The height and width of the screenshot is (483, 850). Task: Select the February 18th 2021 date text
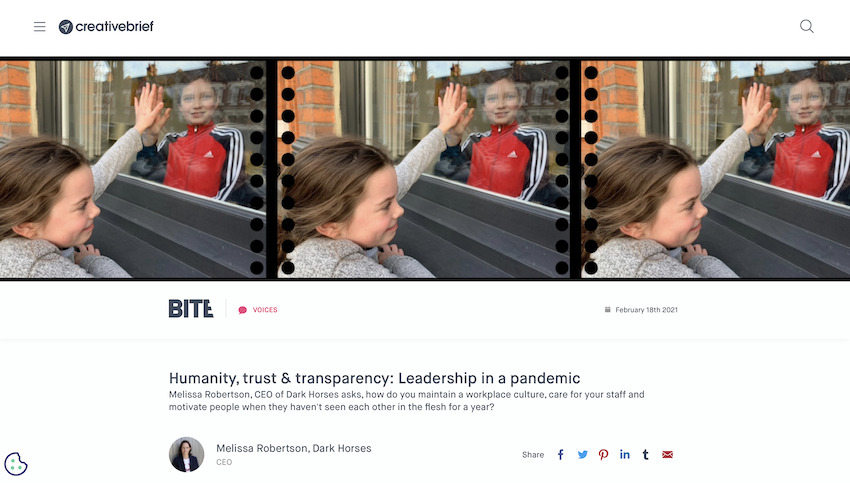click(646, 310)
